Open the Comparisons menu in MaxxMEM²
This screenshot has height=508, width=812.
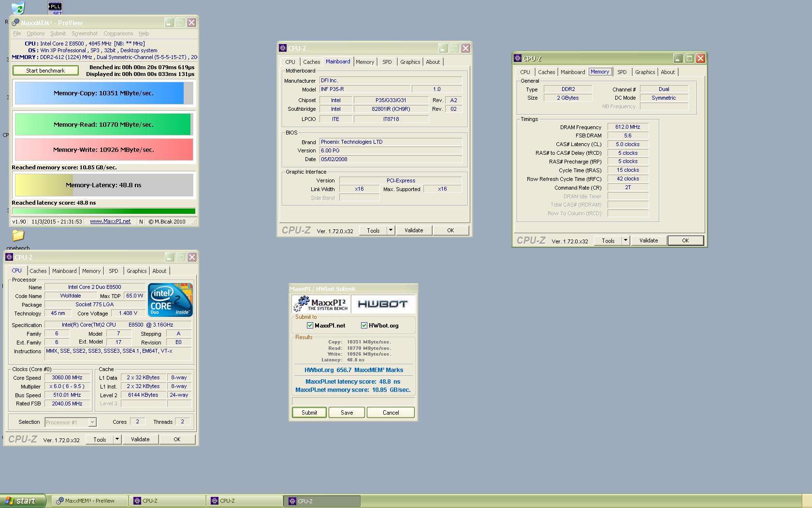pyautogui.click(x=118, y=33)
